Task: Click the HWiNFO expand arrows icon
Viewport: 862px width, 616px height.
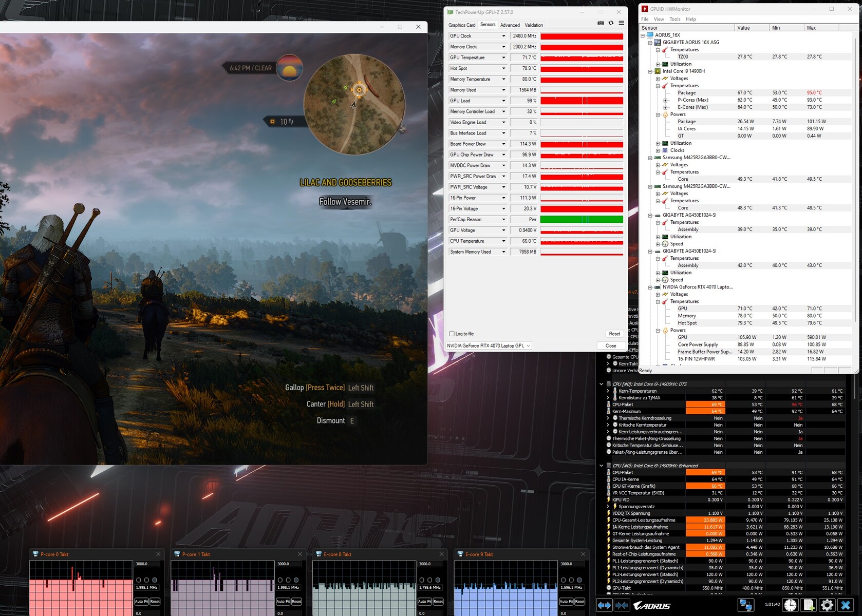Action: [x=604, y=606]
